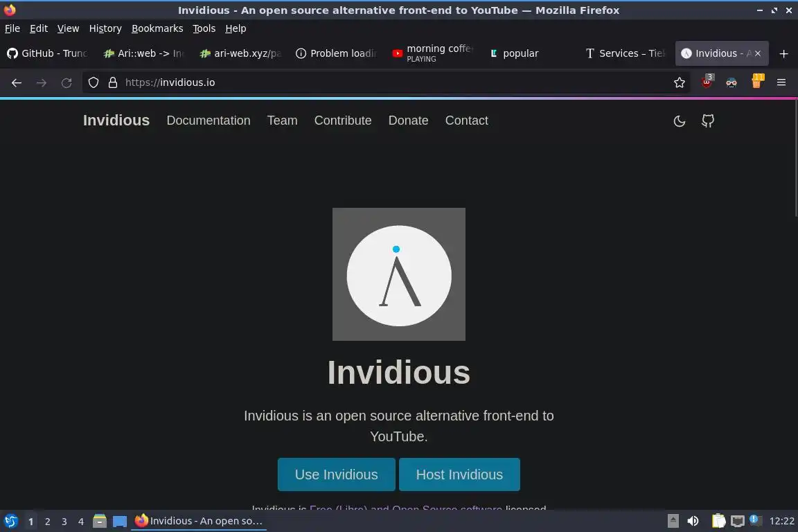Open the Team page
798x532 pixels.
[x=282, y=121]
